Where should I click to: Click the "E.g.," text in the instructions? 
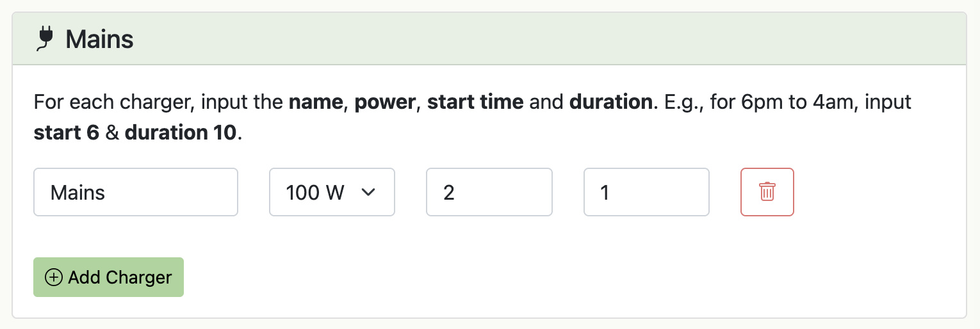point(683,102)
